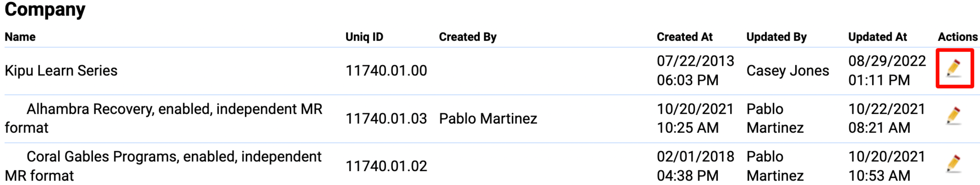Select the Coral Gables Programs row name
This screenshot has width=980, height=185.
tap(164, 165)
